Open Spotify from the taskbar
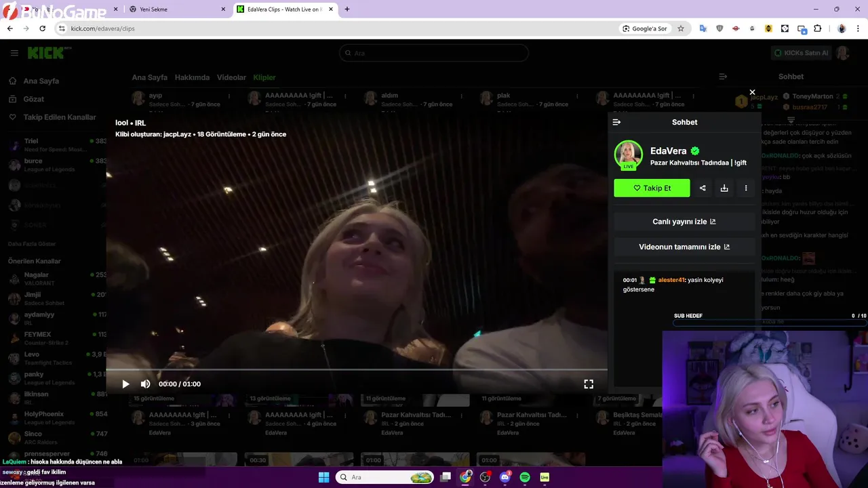The image size is (868, 488). [x=525, y=477]
